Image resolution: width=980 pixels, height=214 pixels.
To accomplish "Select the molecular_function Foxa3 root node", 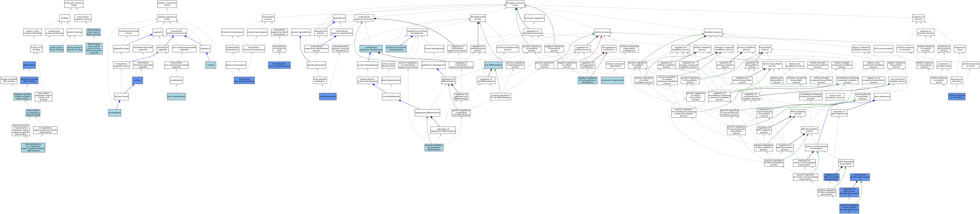I will click(74, 4).
